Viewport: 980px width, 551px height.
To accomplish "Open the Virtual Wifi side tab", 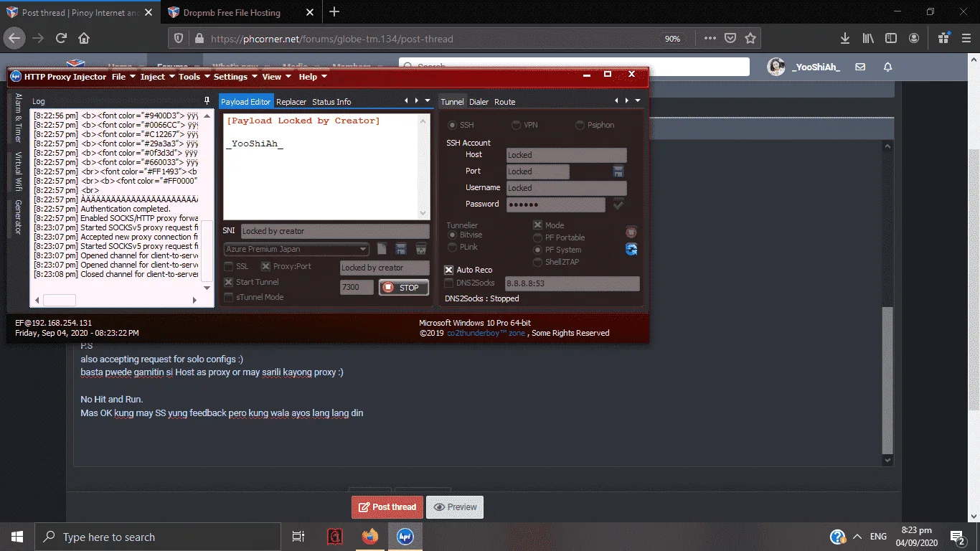I will [19, 171].
